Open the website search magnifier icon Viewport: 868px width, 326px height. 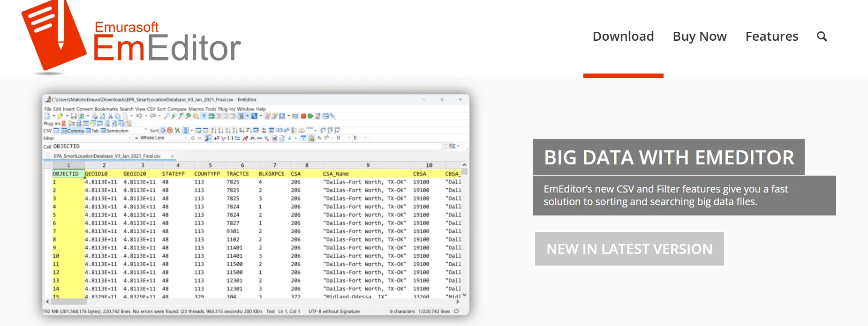click(x=822, y=37)
